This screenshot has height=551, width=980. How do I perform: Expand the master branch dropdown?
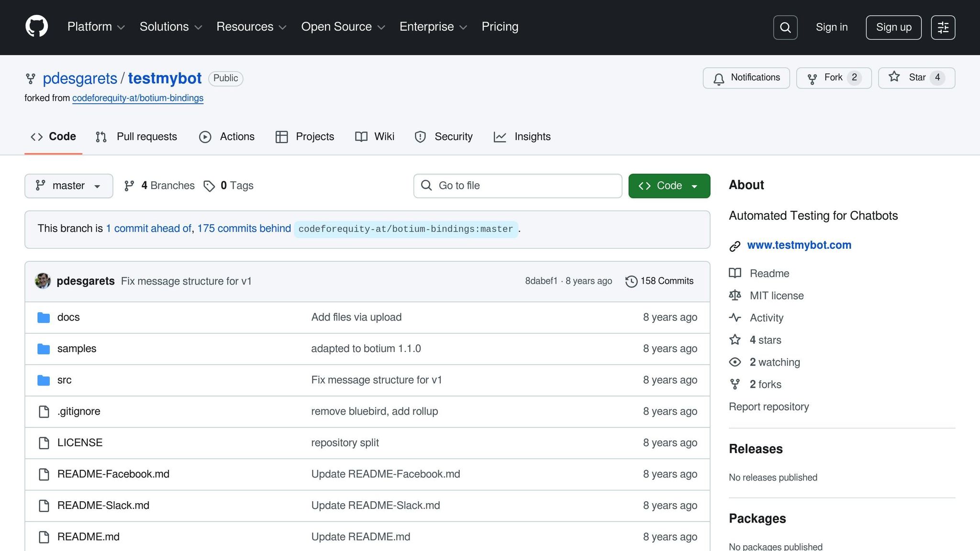(68, 186)
